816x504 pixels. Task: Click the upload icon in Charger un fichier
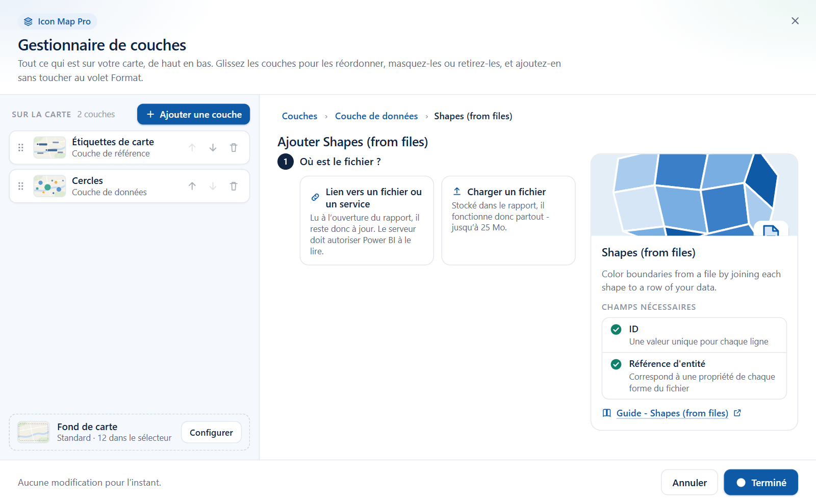click(457, 192)
